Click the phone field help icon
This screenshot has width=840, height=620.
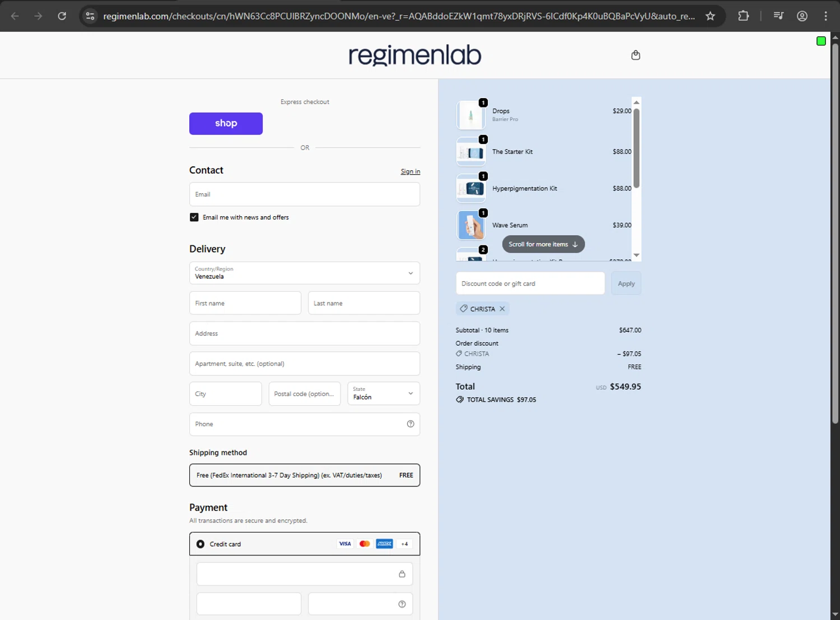coord(410,424)
